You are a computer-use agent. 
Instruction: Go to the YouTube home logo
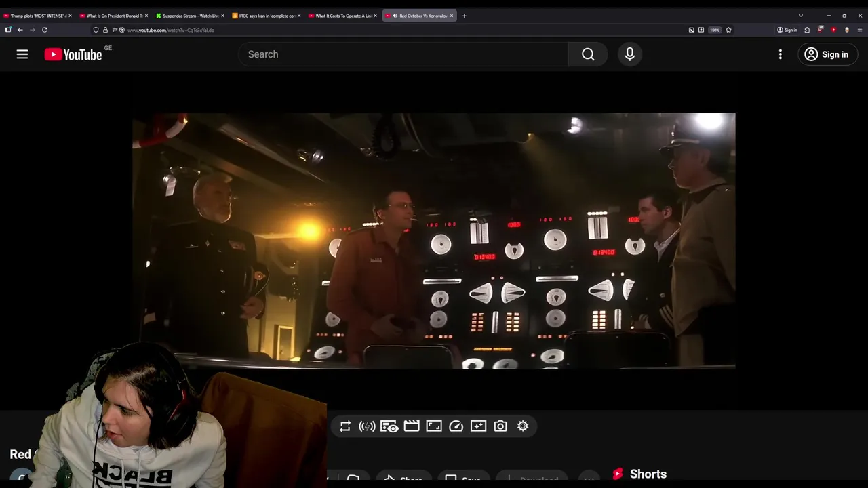(73, 54)
